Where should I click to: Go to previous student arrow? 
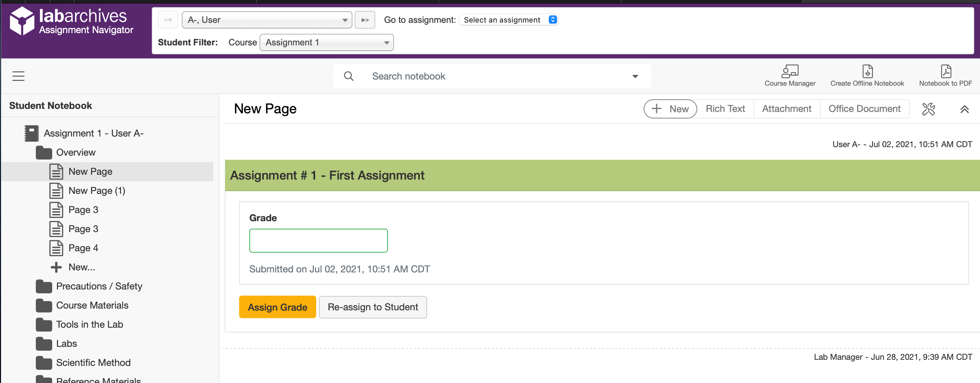tap(168, 20)
